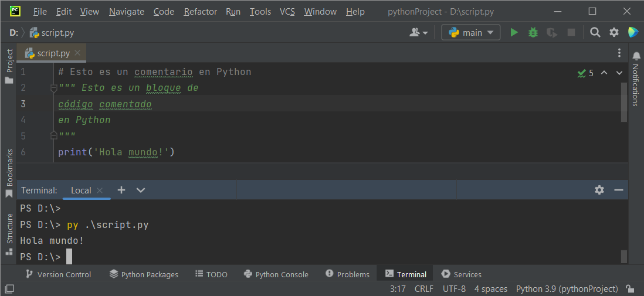Open the Tools menu

(260, 12)
